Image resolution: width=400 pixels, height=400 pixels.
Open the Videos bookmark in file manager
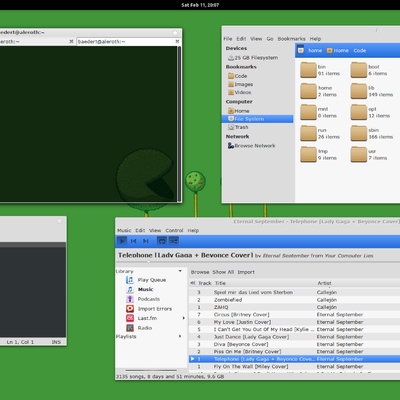[x=240, y=92]
